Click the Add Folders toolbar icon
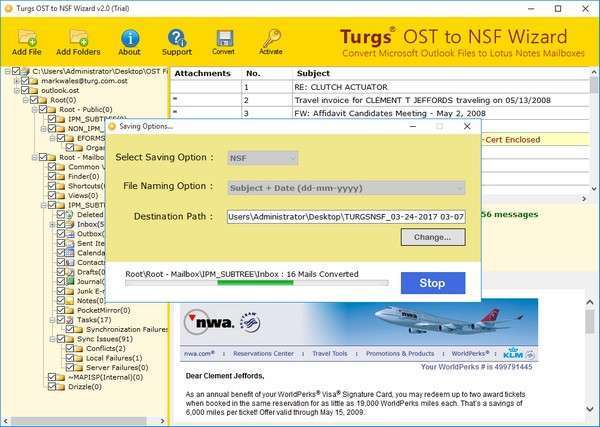Screen dimensions: 600x427 click(78, 38)
